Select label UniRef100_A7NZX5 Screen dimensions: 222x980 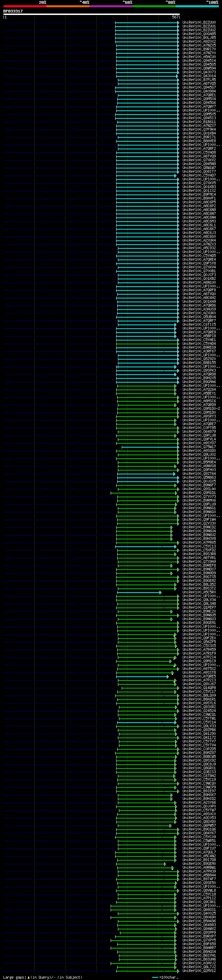click(199, 45)
